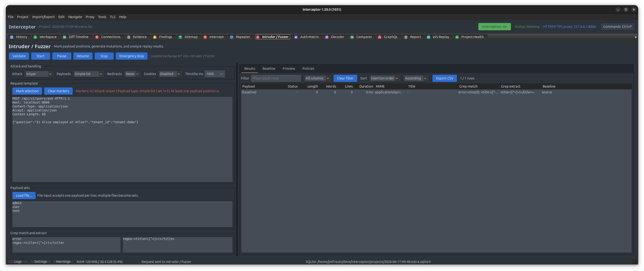Open Commands Ctrl+P palette
644x271 pixels.
(x=617, y=27)
